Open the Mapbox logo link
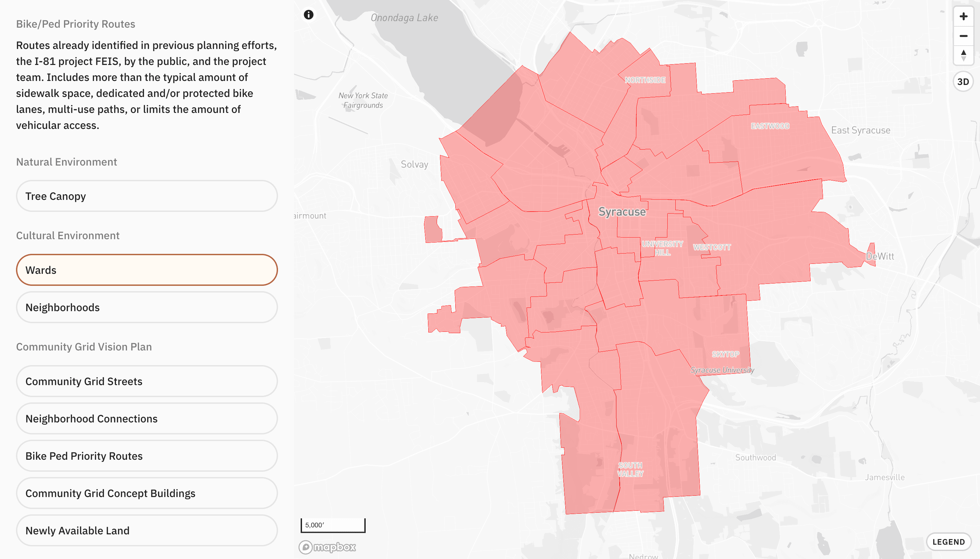The width and height of the screenshot is (980, 559). tap(327, 547)
